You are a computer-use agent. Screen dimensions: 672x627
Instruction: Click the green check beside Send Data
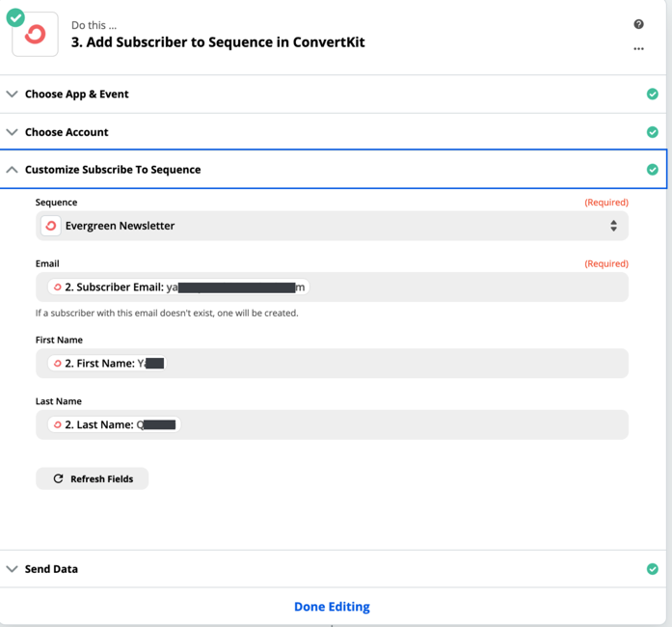point(653,569)
